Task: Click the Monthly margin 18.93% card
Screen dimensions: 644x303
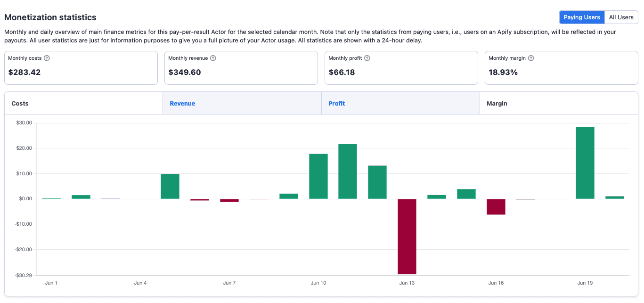Action: click(x=562, y=68)
